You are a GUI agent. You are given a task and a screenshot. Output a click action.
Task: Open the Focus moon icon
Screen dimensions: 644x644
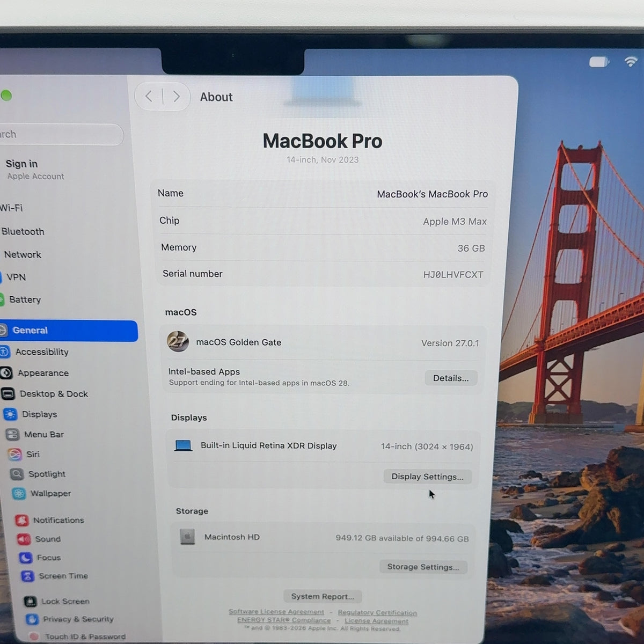point(26,558)
